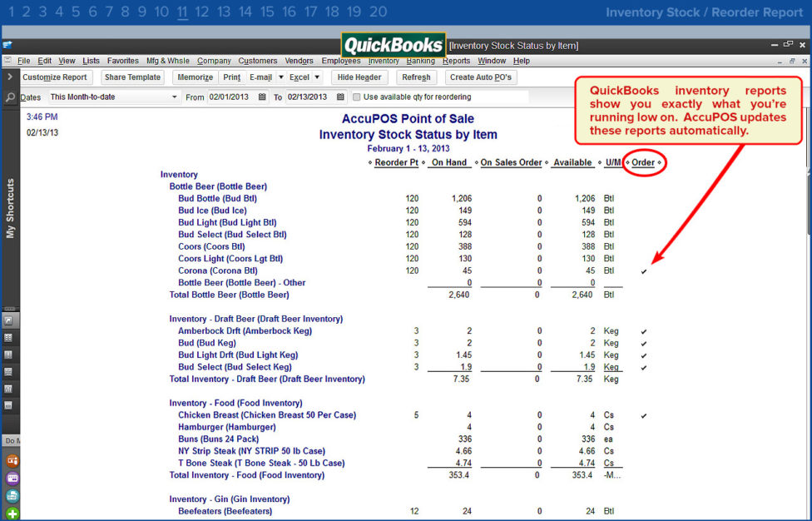Click the purple round icon in sidebar bottom
The height and width of the screenshot is (521, 812).
(12, 478)
